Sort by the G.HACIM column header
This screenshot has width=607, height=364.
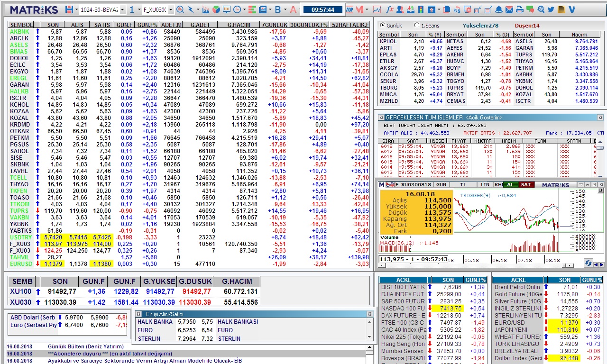(239, 25)
